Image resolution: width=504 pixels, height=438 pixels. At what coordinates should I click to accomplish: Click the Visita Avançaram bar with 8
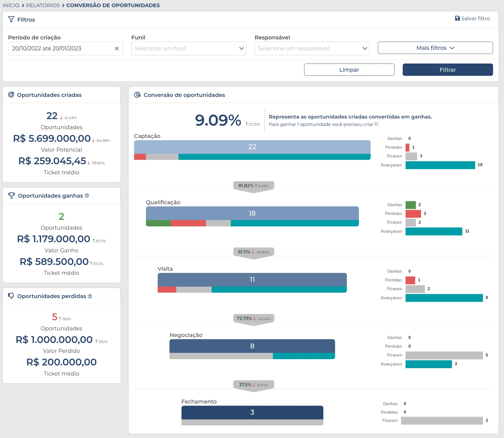444,298
